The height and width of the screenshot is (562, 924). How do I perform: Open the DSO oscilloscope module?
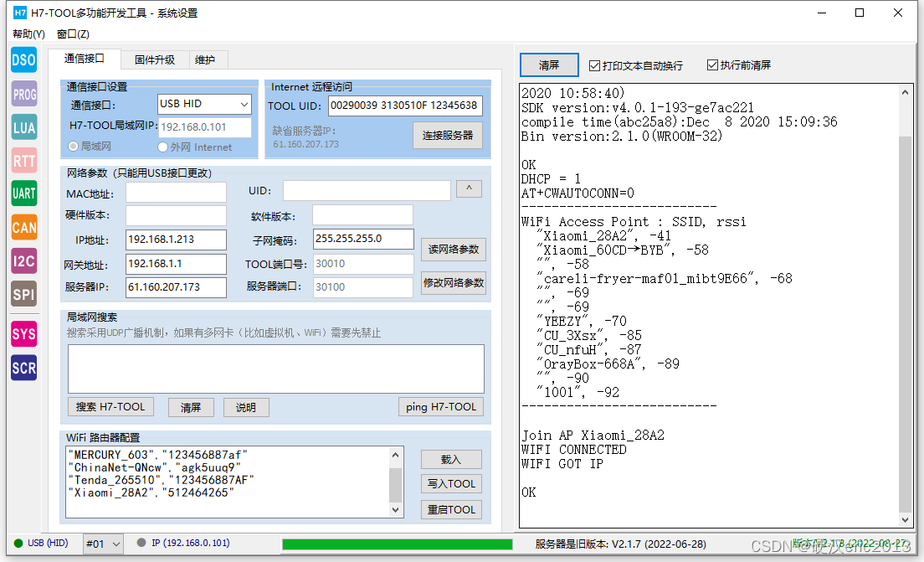23,60
